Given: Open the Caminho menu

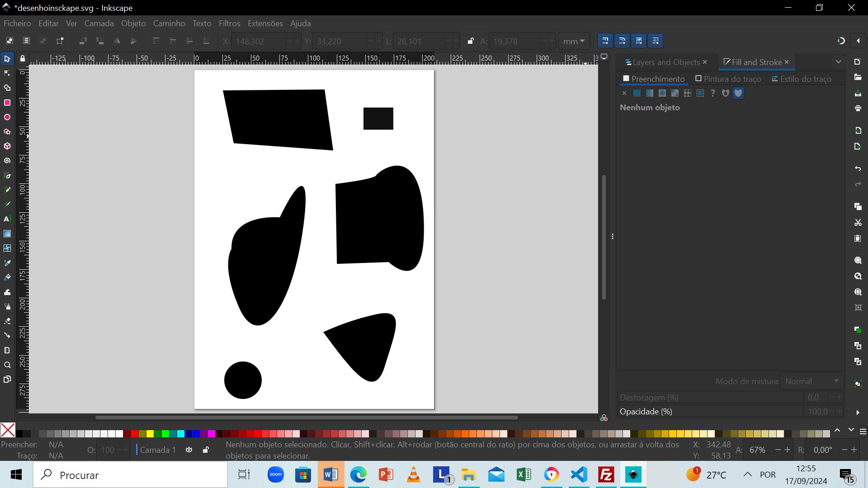Looking at the screenshot, I should coord(169,23).
